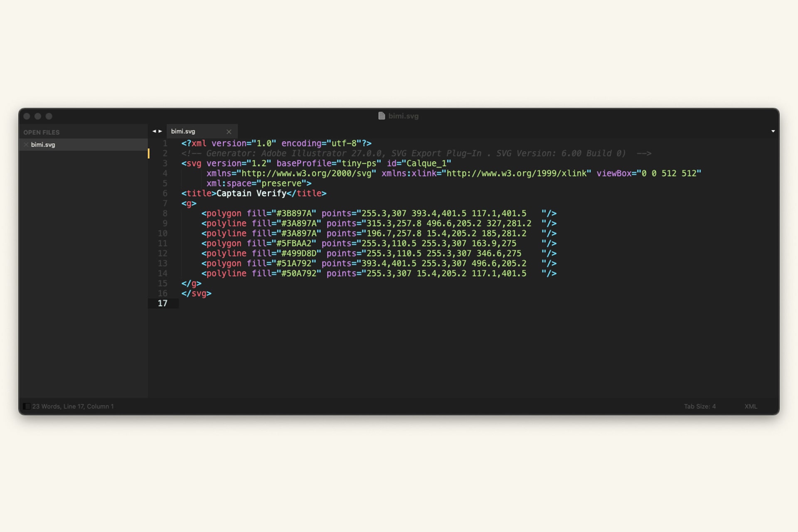Click the xmlns 2000/svg URL value

click(x=307, y=173)
